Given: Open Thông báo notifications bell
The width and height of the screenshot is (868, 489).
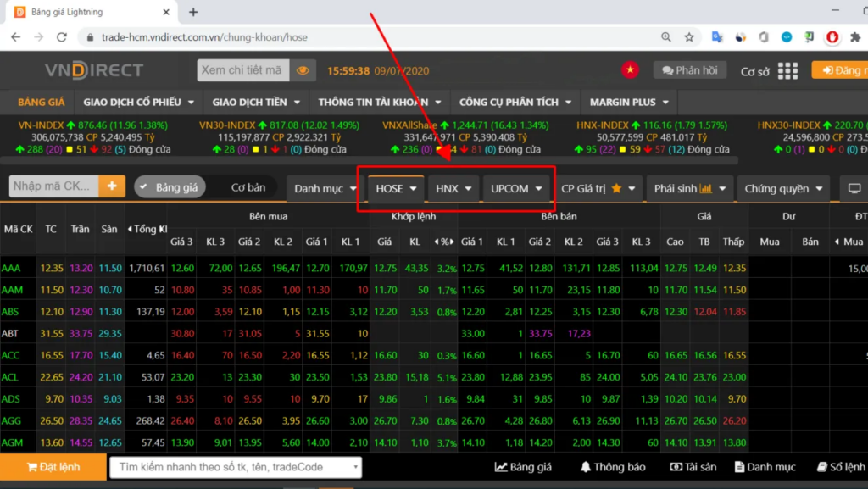Looking at the screenshot, I should [613, 467].
